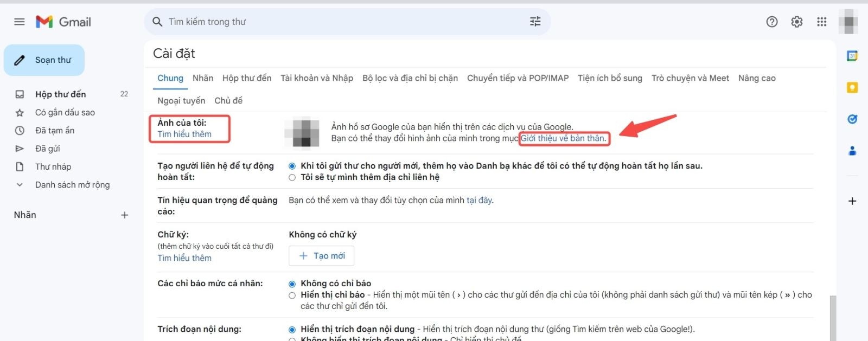868x341 pixels.
Task: Click the Gmail logo
Action: (63, 22)
